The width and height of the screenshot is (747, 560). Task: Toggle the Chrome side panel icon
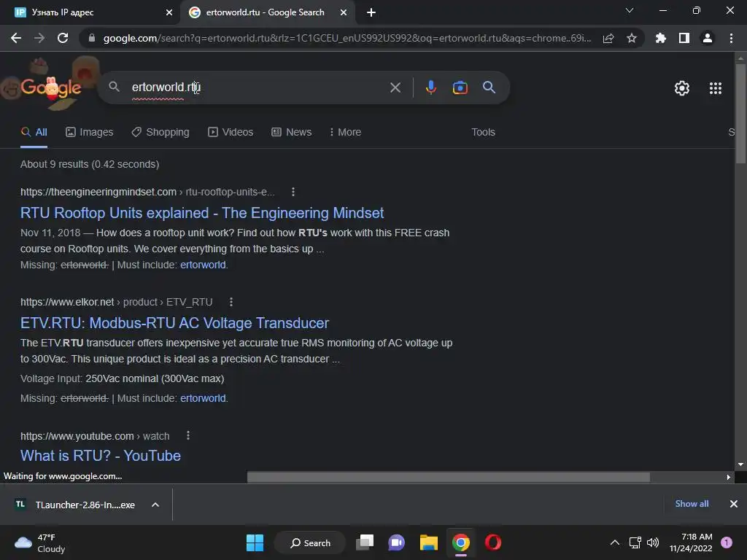pos(684,38)
